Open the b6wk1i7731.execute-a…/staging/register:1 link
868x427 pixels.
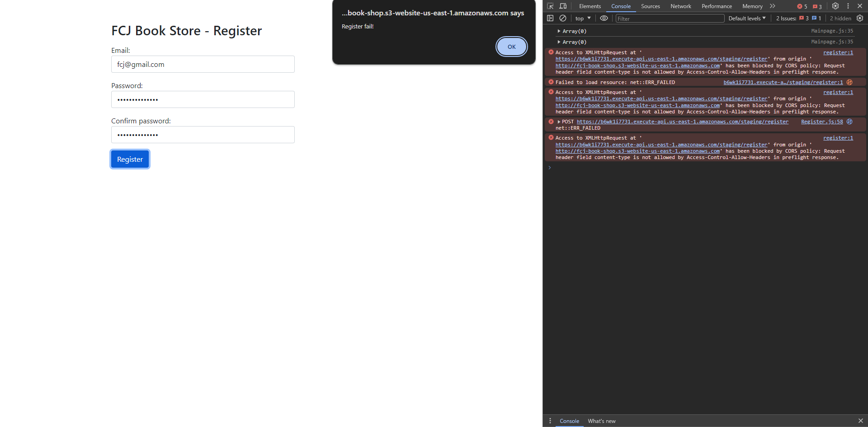point(783,82)
